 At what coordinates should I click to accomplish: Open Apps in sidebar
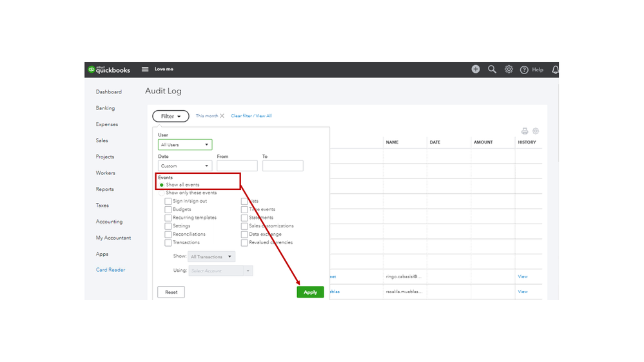[x=102, y=254]
